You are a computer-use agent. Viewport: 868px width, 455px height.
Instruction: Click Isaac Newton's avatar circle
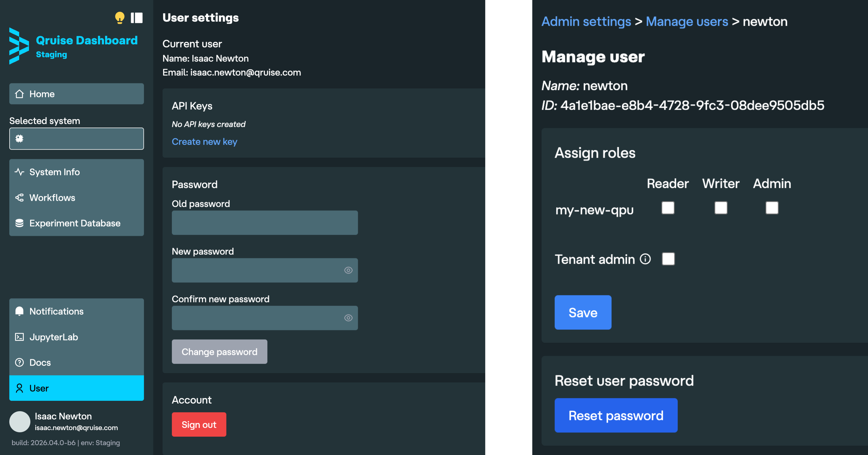(20, 422)
